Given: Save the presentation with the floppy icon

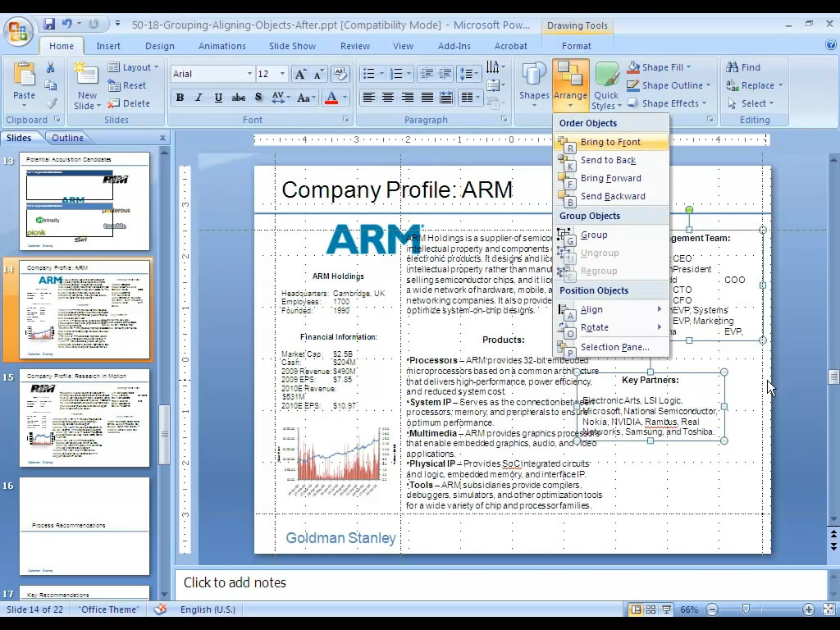Looking at the screenshot, I should pyautogui.click(x=49, y=24).
